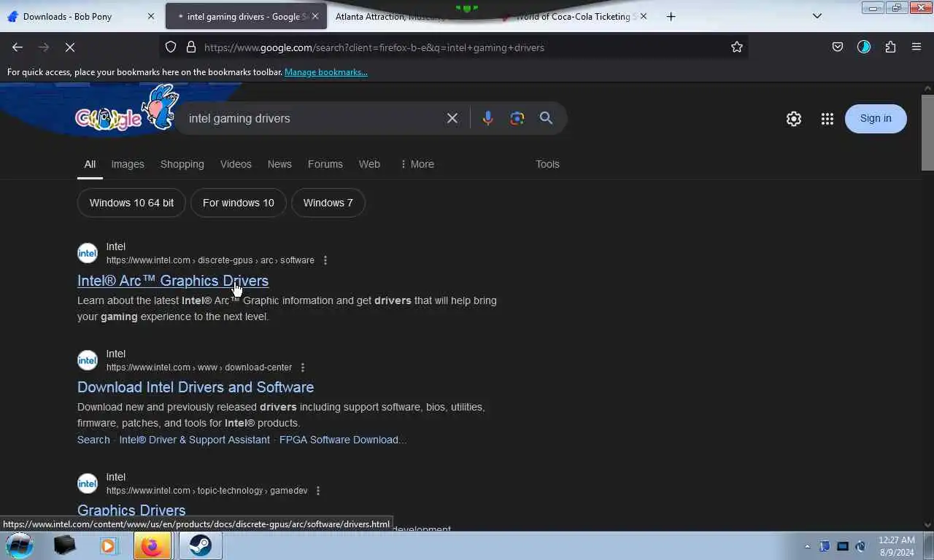Apply the Windows 10 64 bit chip
This screenshot has height=560, width=934.
(131, 203)
